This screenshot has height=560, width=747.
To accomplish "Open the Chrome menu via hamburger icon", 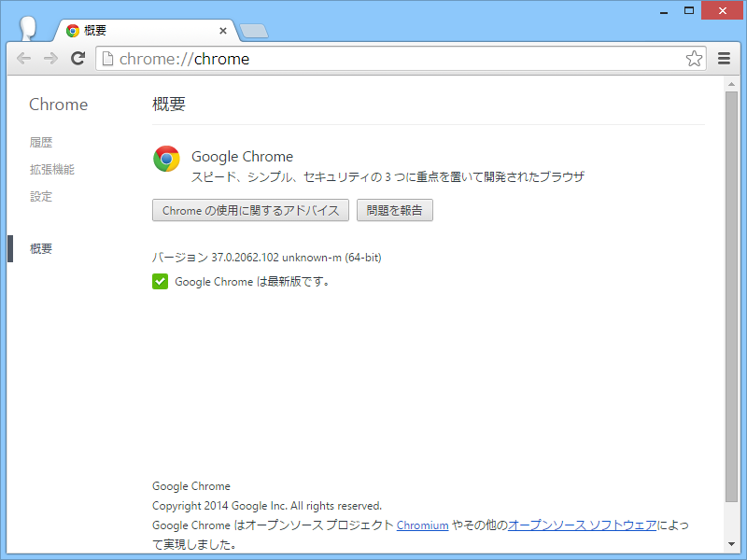I will [x=724, y=58].
